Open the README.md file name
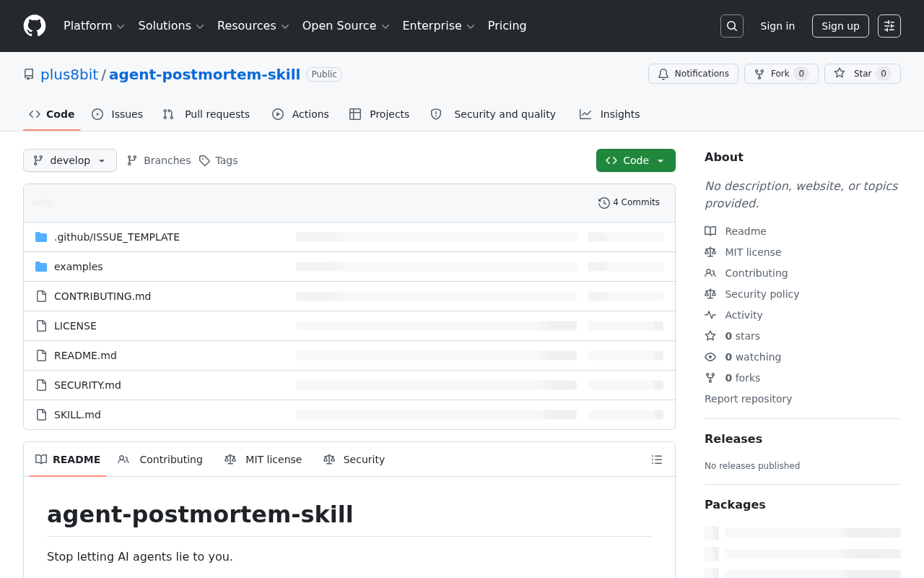Viewport: 924px width, 578px height. [x=85, y=355]
